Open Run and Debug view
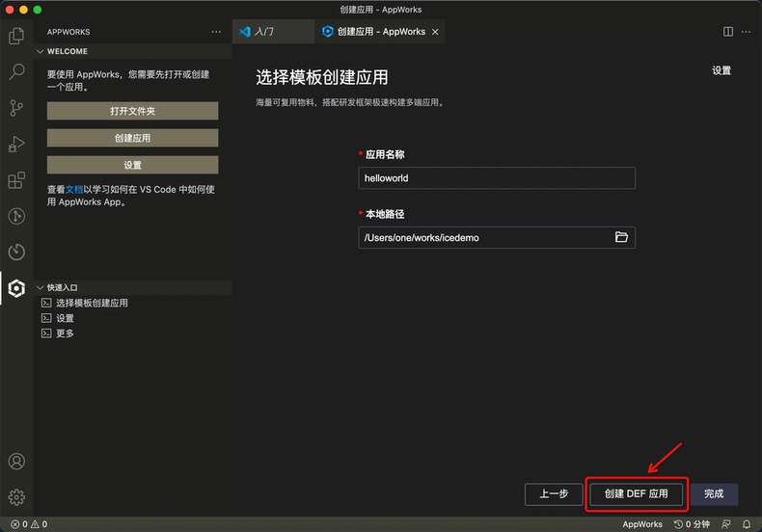The height and width of the screenshot is (532, 762). 16,144
